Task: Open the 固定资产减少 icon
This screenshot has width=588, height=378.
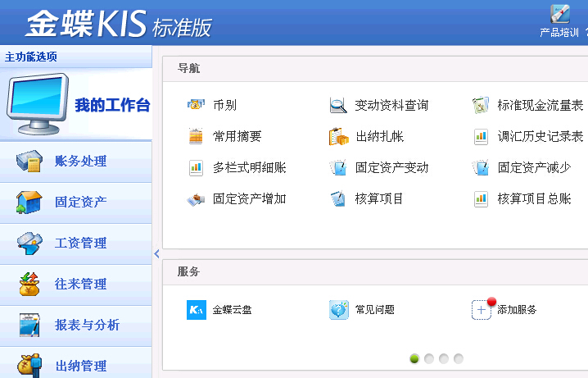Action: 481,167
